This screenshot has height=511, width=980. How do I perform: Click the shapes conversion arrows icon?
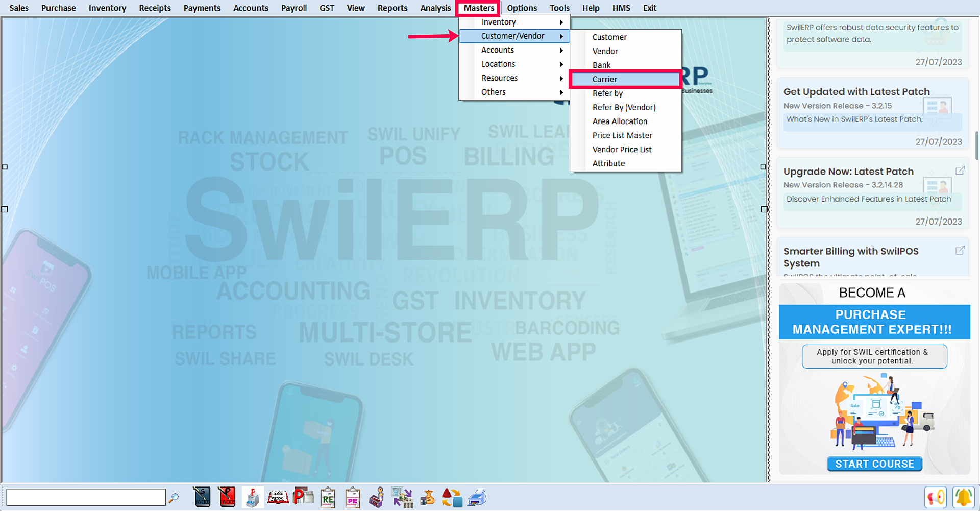pos(452,497)
